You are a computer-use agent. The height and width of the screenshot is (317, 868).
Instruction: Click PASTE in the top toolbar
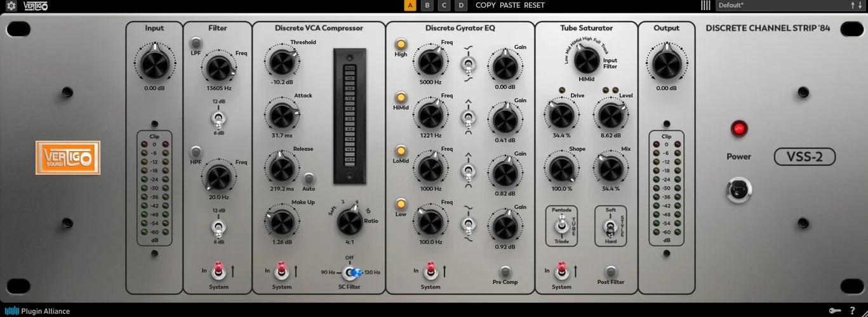510,5
